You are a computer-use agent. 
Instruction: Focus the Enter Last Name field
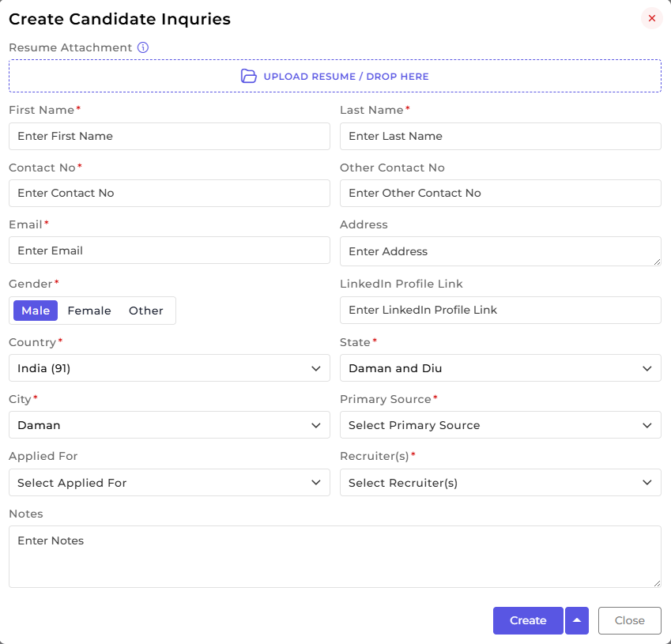(500, 137)
